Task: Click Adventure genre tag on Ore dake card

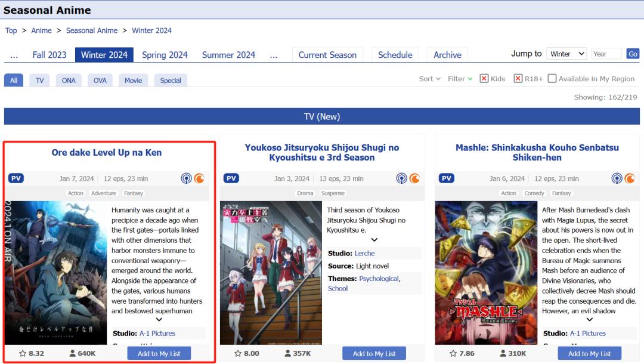Action: click(104, 193)
